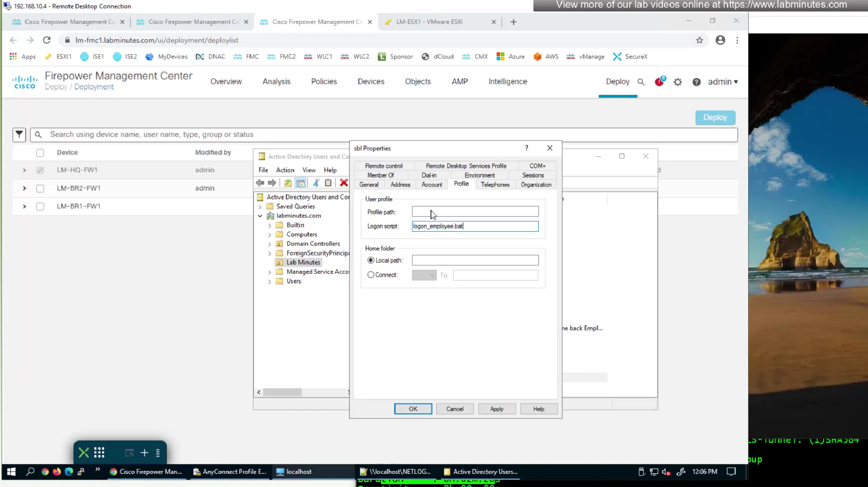The width and height of the screenshot is (868, 487).
Task: Switch to the Member Of tab
Action: coord(380,175)
